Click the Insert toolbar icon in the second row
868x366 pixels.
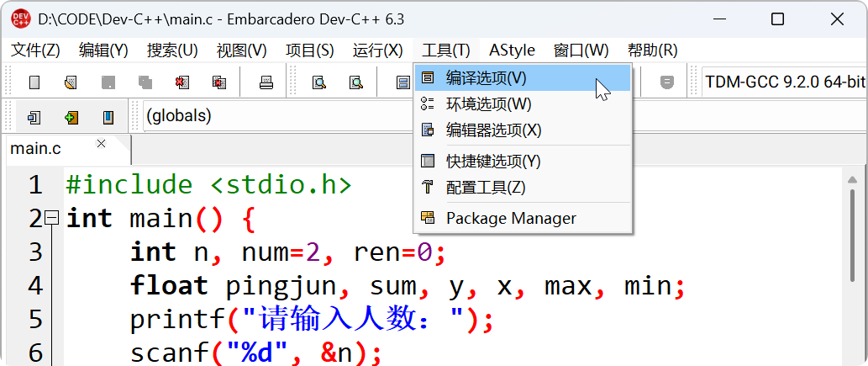[x=34, y=118]
